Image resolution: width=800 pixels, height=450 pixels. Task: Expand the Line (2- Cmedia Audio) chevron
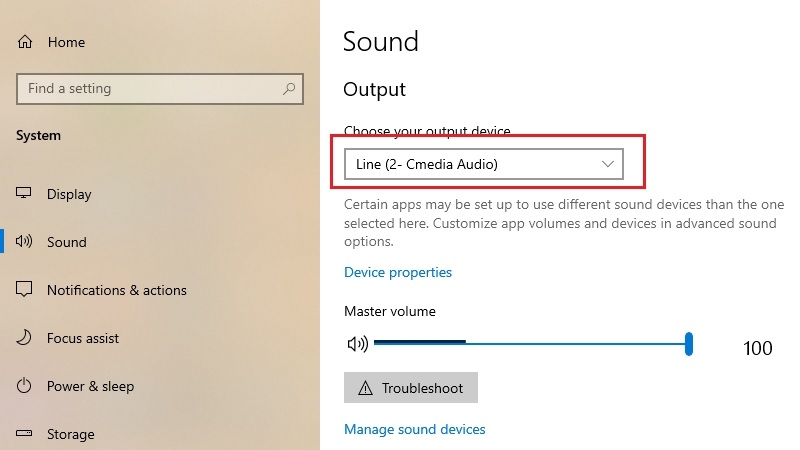(x=607, y=164)
